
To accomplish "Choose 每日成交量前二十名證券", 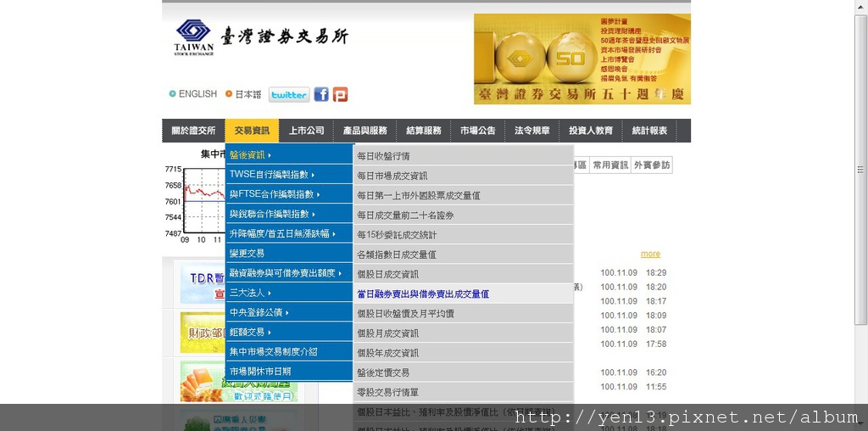I will click(464, 215).
